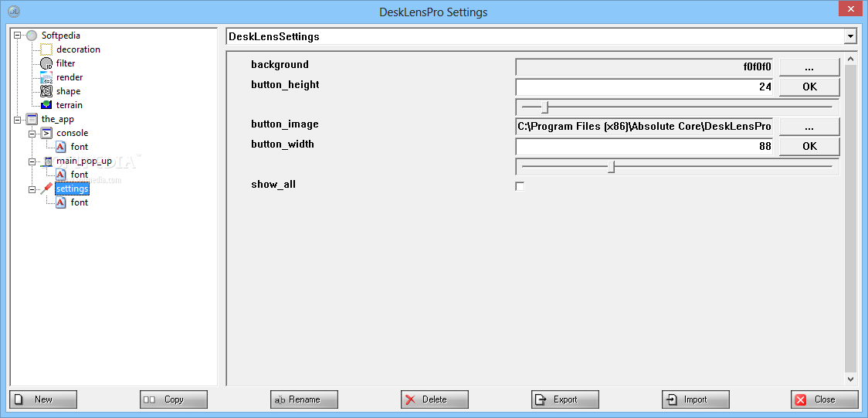Click the New button
Viewport: 868px width, 418px height.
(43, 399)
